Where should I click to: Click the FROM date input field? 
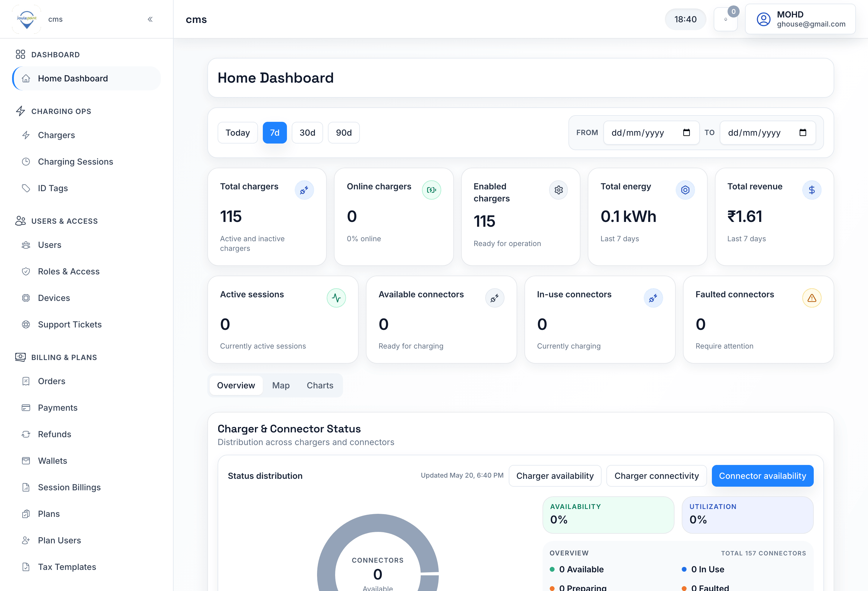651,133
